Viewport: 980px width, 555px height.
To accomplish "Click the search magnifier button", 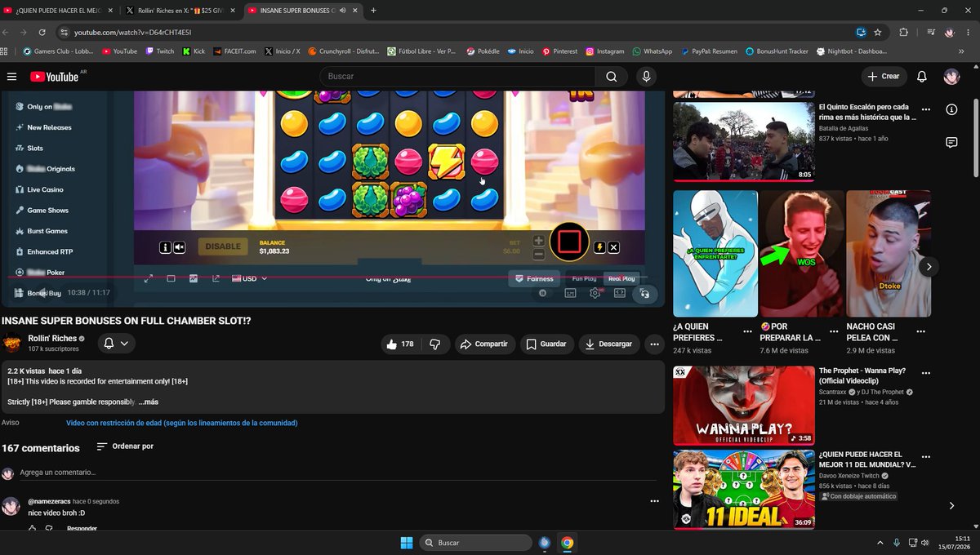I will click(611, 76).
